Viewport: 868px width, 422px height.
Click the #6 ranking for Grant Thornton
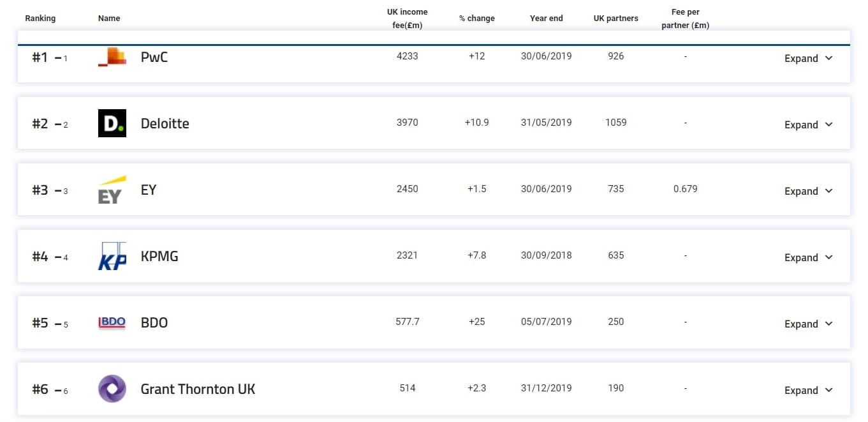(x=40, y=389)
